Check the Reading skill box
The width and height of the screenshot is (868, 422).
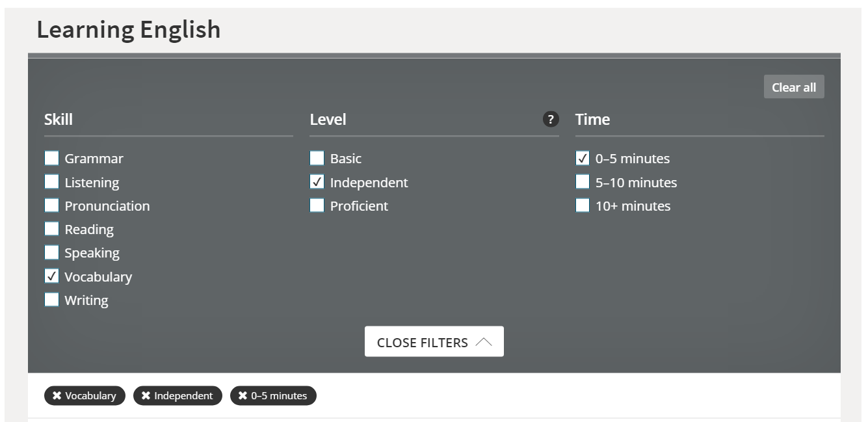52,229
